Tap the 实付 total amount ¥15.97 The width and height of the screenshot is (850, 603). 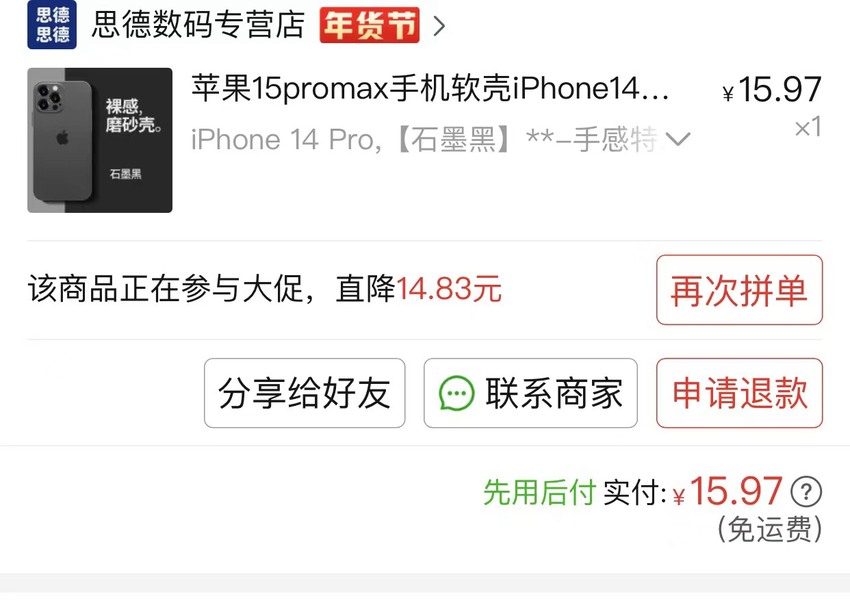(x=727, y=491)
